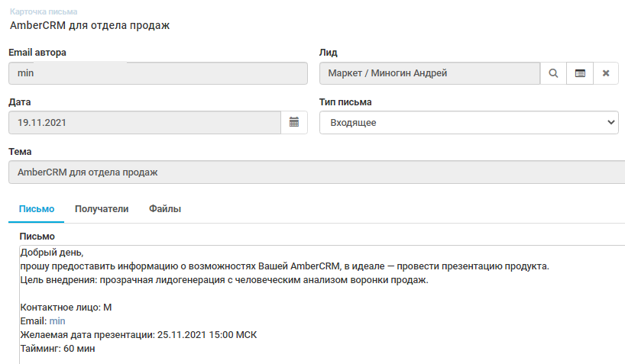
Task: Click the heading 'AmberCRM для отдела продаж'
Action: point(89,25)
